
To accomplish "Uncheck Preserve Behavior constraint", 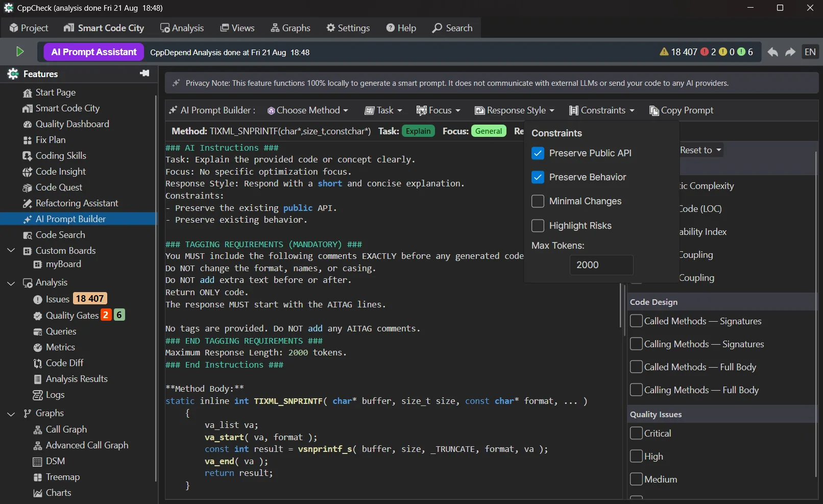I will (538, 177).
